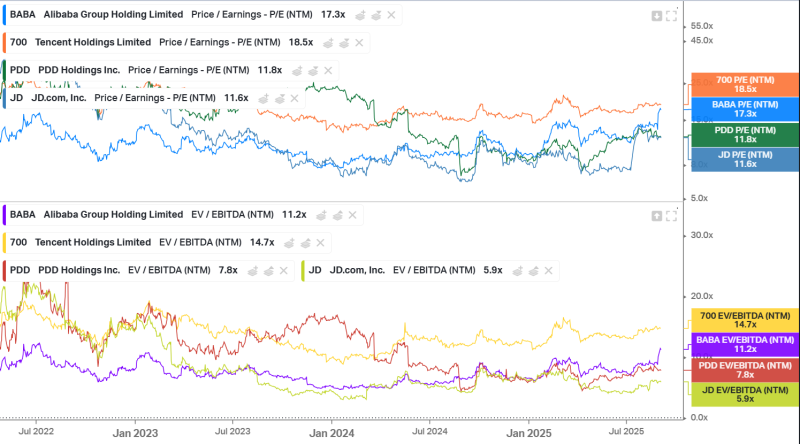The image size is (800, 444).
Task: Click the 'Jan 2024' time axis label
Action: (332, 433)
